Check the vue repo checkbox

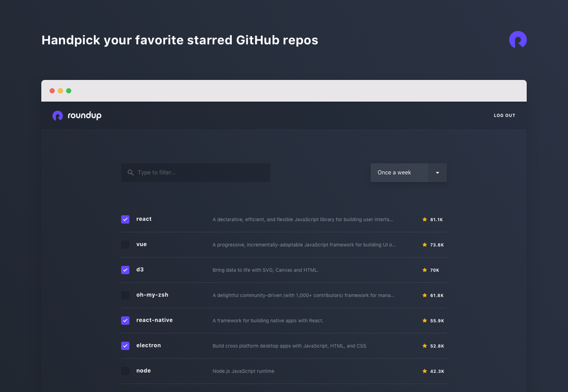125,244
